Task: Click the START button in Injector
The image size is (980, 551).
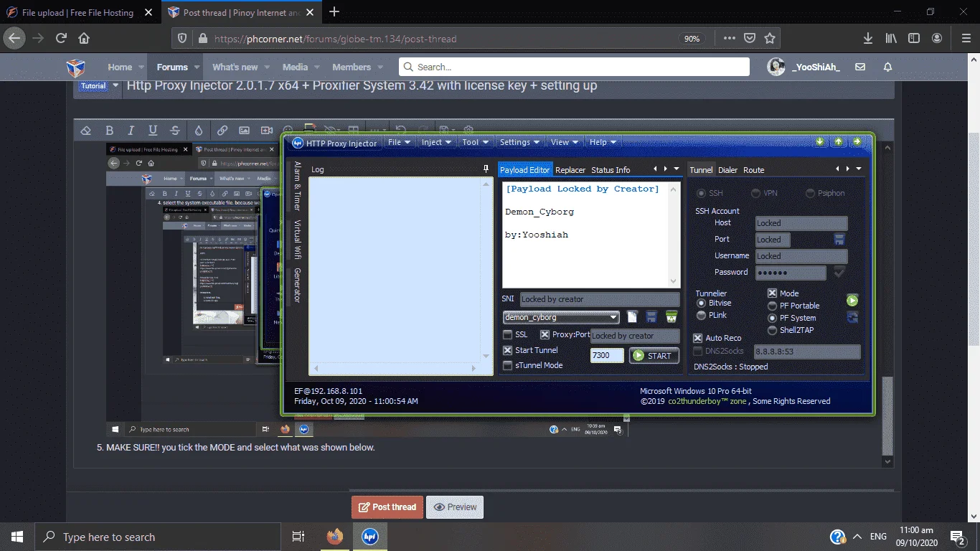Action: coord(653,355)
